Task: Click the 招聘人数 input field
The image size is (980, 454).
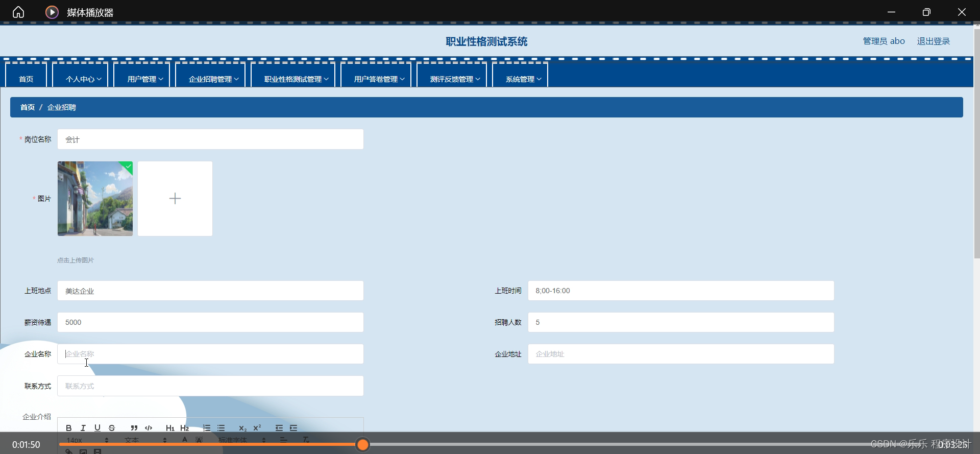Action: click(681, 322)
